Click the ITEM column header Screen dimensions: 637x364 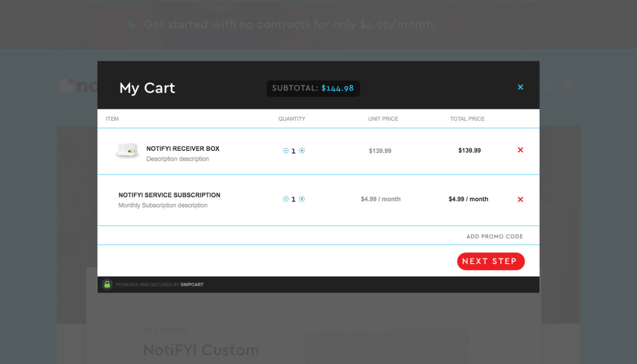(x=112, y=119)
